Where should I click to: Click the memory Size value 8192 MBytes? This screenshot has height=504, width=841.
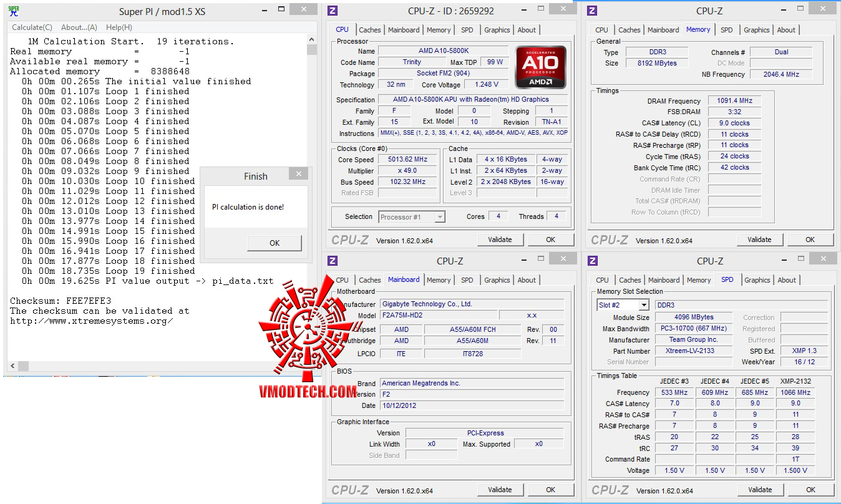657,63
